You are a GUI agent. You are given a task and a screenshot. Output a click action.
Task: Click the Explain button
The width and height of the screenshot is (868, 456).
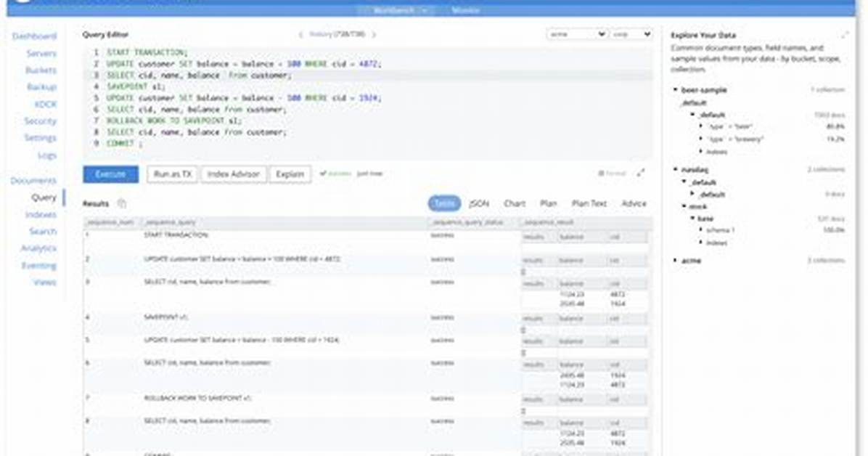pos(290,174)
